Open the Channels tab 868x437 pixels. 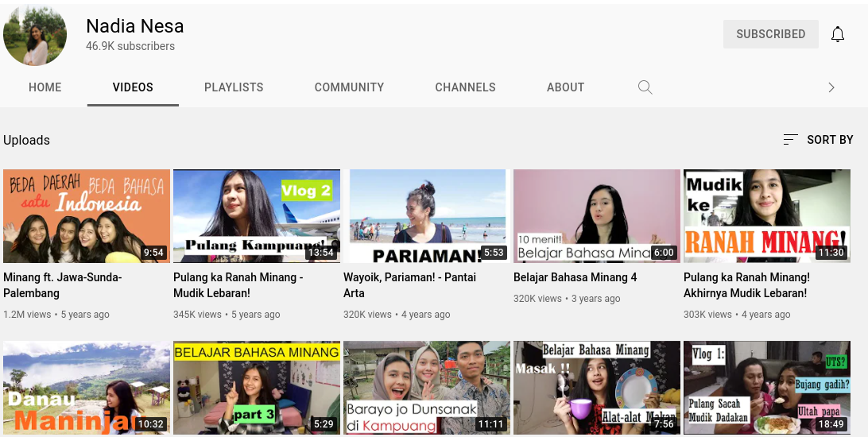coord(465,87)
